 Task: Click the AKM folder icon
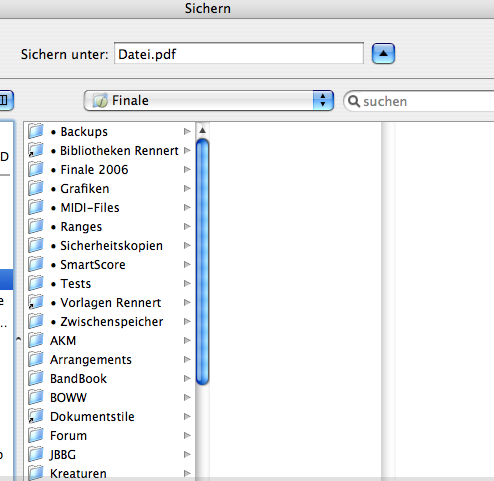pos(36,340)
